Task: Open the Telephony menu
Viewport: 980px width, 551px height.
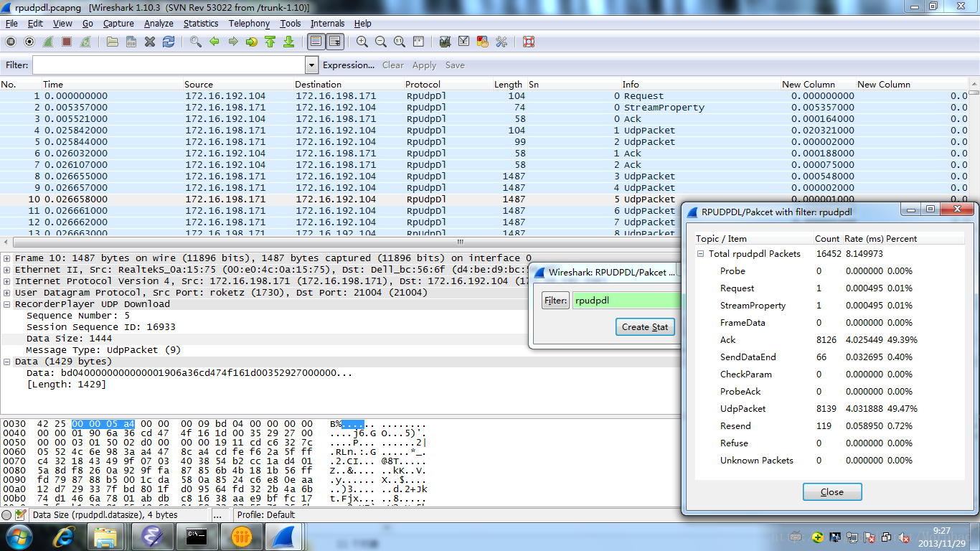Action: (x=249, y=24)
